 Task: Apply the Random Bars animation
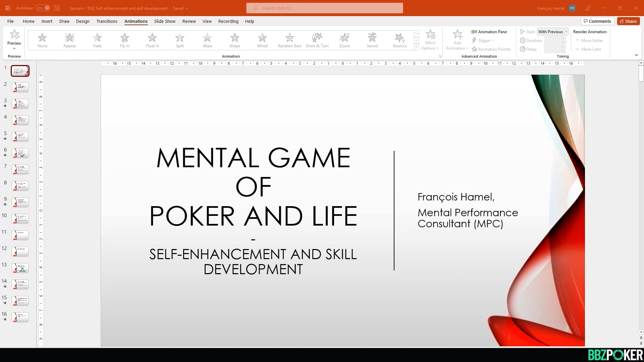coord(289,40)
